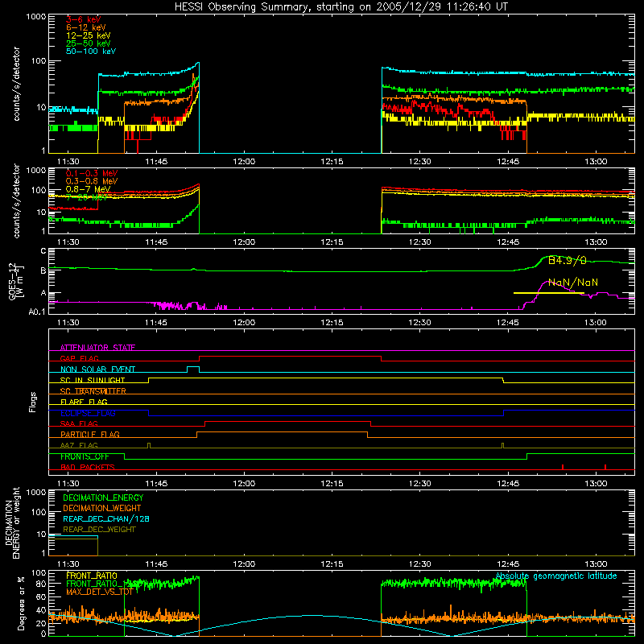The width and height of the screenshot is (644, 644).
Task: Click the 12:45 tick label under top panel
Action: [508, 162]
